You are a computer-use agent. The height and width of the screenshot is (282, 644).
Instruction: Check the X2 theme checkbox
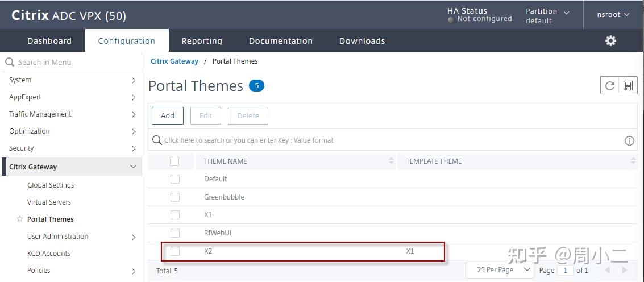click(175, 251)
